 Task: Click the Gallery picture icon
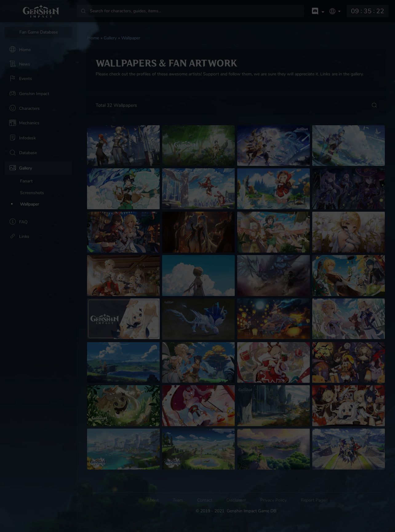(13, 168)
